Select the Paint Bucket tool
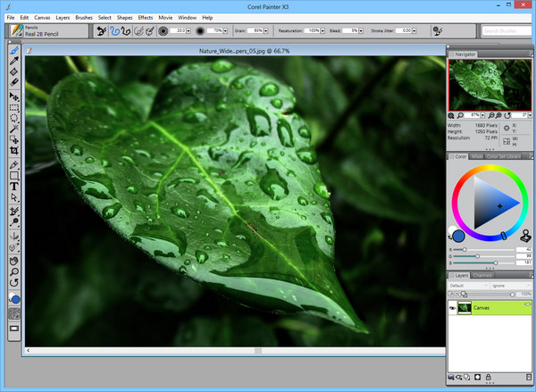 (x=14, y=71)
